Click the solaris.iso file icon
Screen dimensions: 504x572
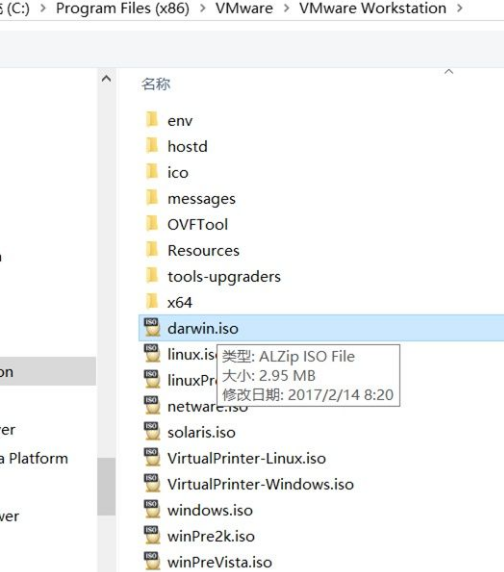[152, 431]
